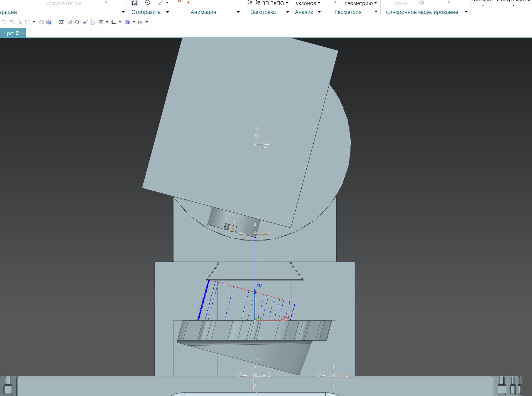Click the Анализ group label

click(304, 12)
